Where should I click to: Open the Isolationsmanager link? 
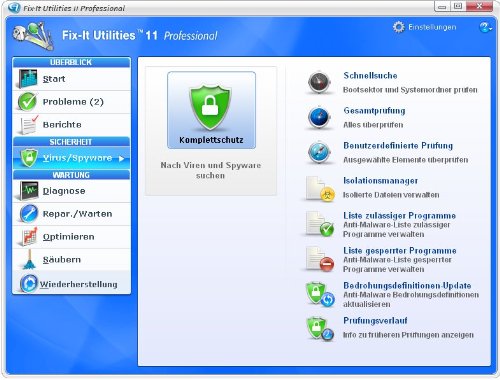click(380, 181)
